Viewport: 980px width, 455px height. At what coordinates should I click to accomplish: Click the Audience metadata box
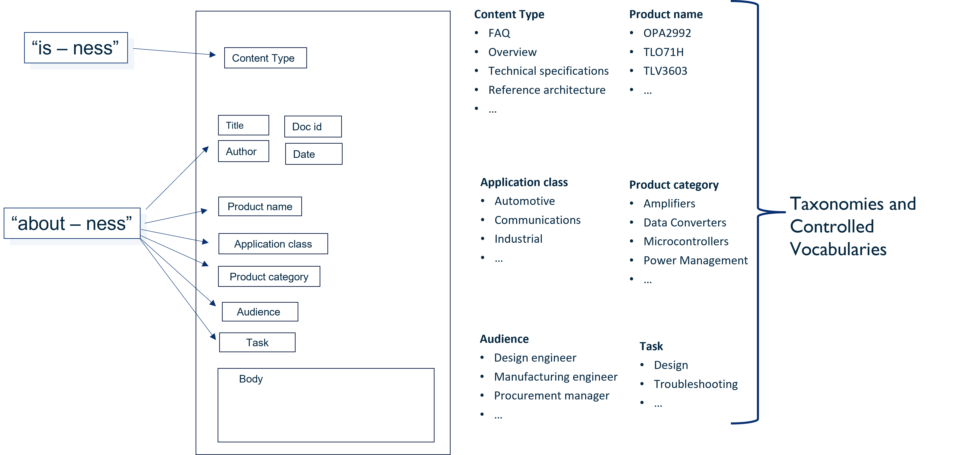tap(258, 311)
